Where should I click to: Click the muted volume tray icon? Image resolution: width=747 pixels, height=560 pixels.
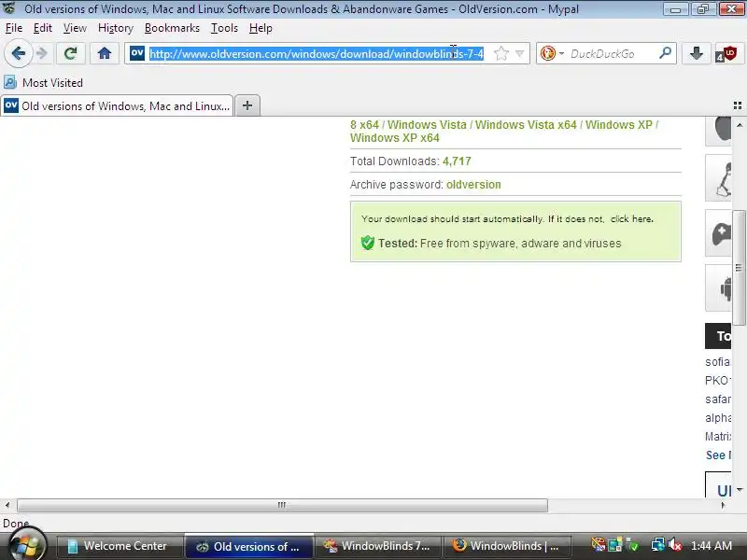click(x=675, y=545)
